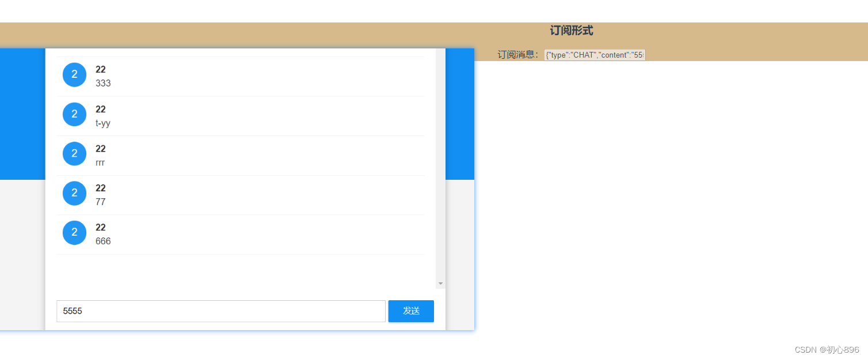Select the topmost user avatar circle labeled 2
Viewport: 868px width, 359px height.
click(x=74, y=74)
